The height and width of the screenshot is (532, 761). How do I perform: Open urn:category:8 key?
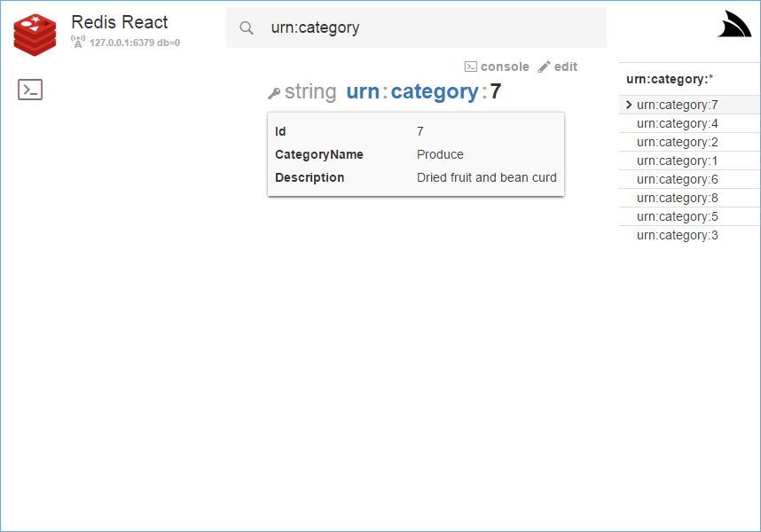click(677, 198)
